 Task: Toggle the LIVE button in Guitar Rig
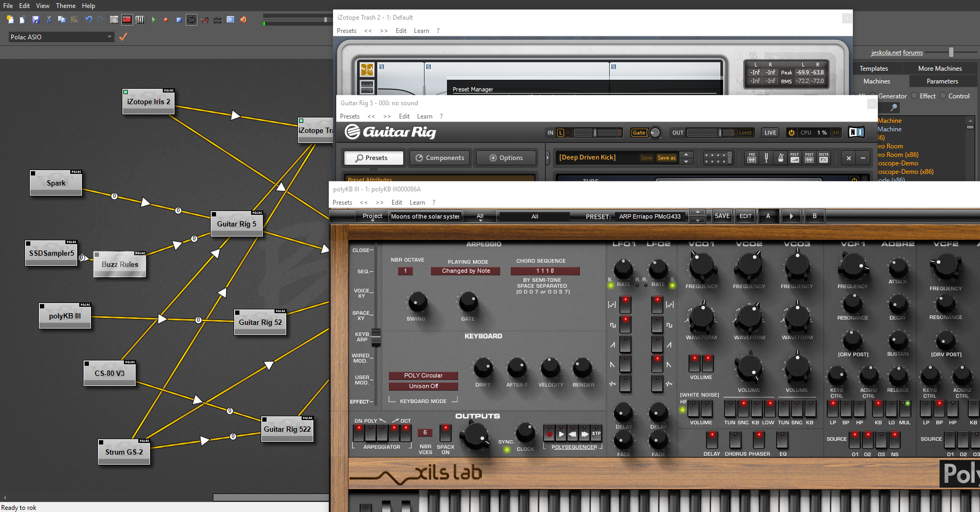770,133
